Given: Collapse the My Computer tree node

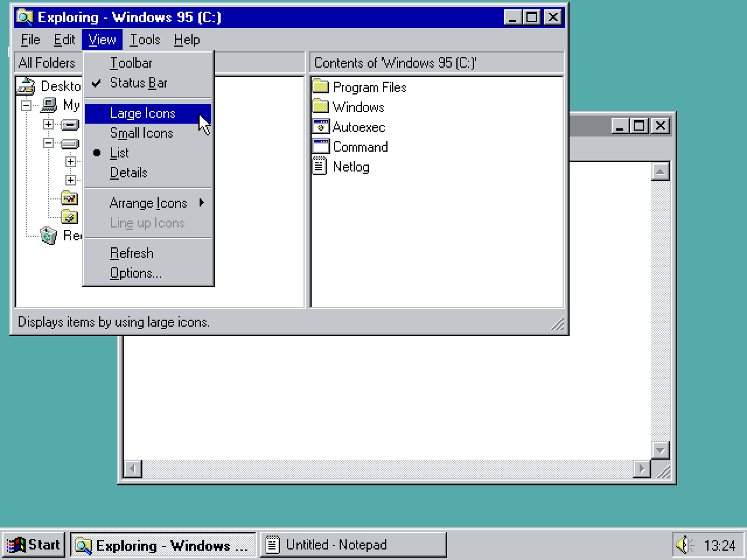Looking at the screenshot, I should pyautogui.click(x=26, y=106).
